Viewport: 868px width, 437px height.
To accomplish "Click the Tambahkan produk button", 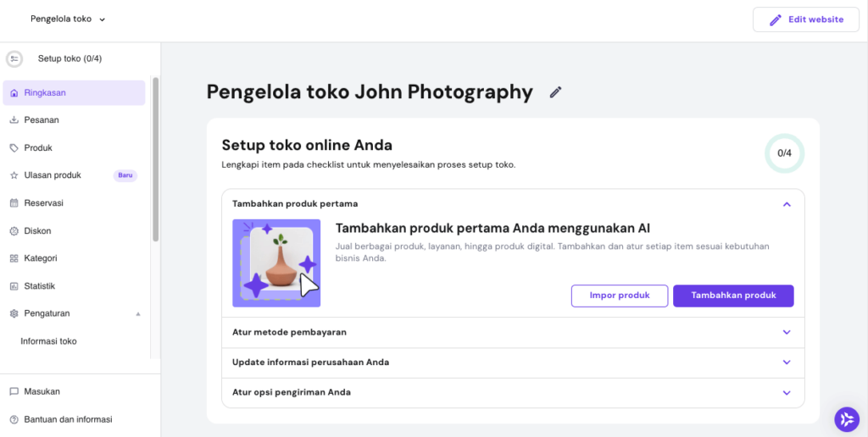I will [733, 296].
